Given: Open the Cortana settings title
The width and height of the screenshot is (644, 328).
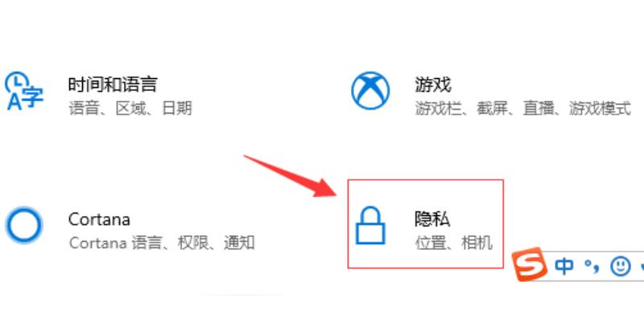Looking at the screenshot, I should (x=99, y=219).
